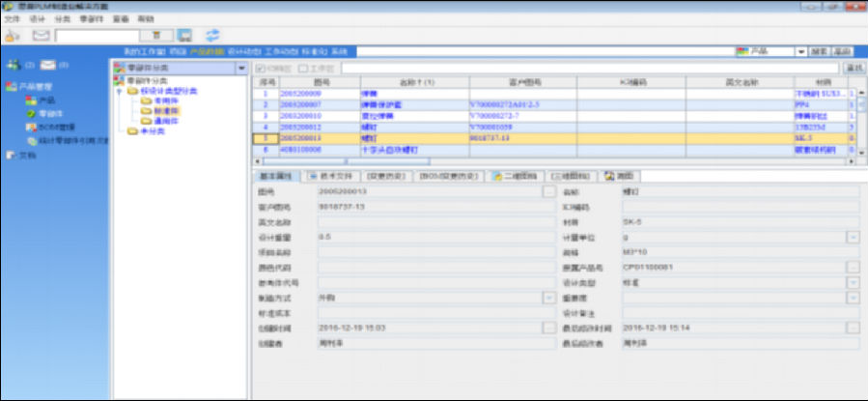868x401 pixels.
Task: Click the K3编码 column header
Action: click(x=631, y=82)
